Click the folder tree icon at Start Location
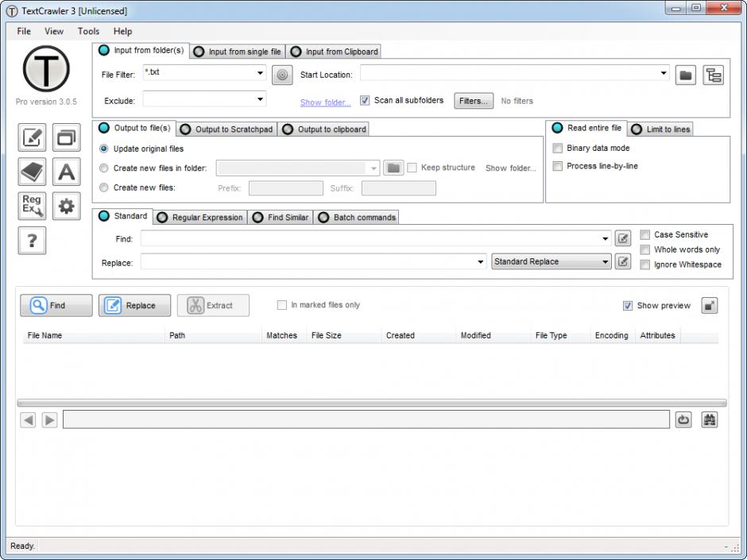Screen dimensions: 747x560 coord(713,75)
